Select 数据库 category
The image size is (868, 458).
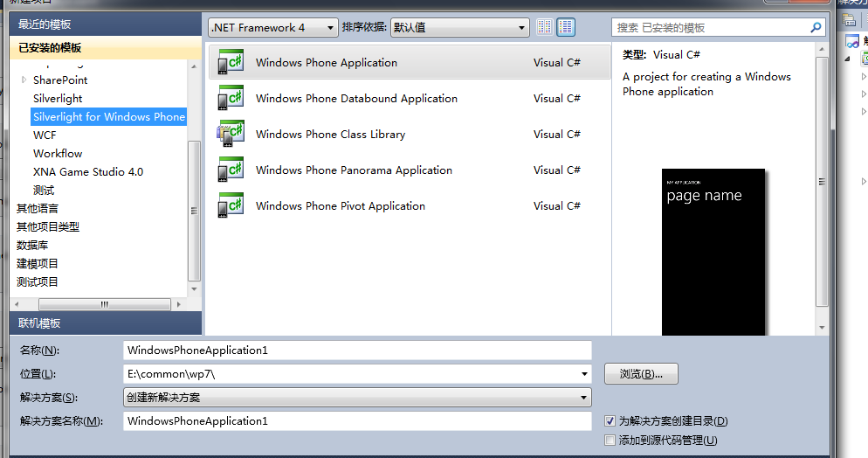(32, 245)
